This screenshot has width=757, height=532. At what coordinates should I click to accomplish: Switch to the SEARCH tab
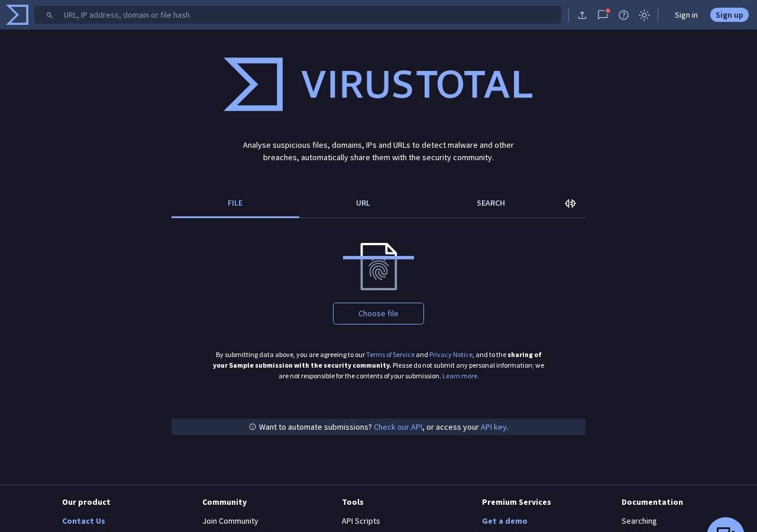coord(491,203)
